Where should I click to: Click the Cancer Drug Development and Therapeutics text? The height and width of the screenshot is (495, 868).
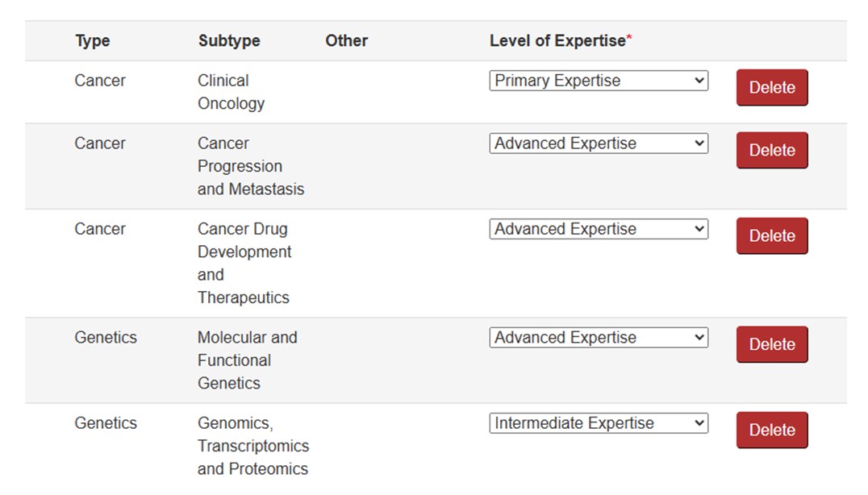244,263
